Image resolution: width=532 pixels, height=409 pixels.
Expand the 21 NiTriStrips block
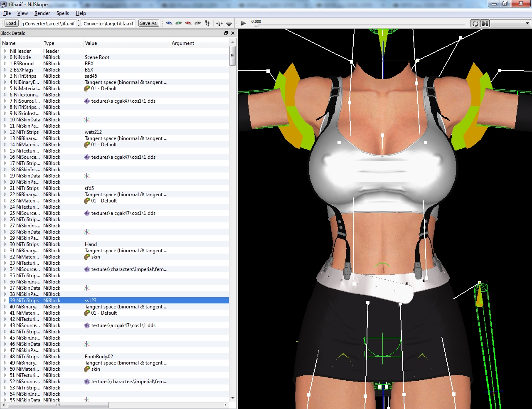coord(5,188)
